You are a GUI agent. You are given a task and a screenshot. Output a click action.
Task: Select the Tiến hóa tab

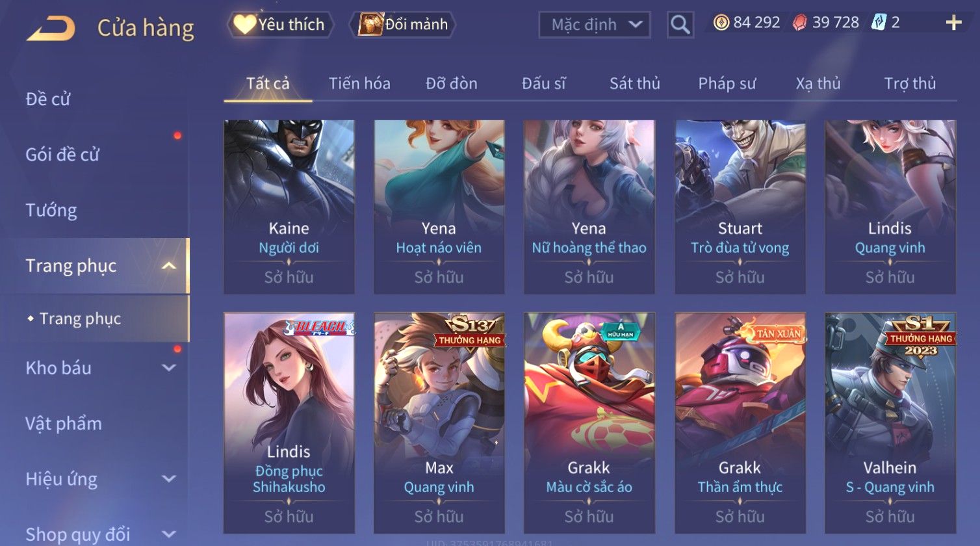click(359, 83)
